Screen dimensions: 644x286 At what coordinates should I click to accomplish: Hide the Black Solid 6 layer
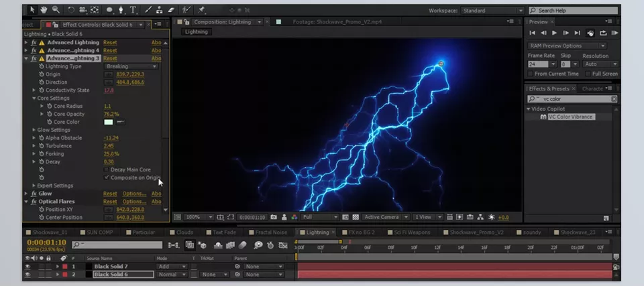click(x=28, y=275)
